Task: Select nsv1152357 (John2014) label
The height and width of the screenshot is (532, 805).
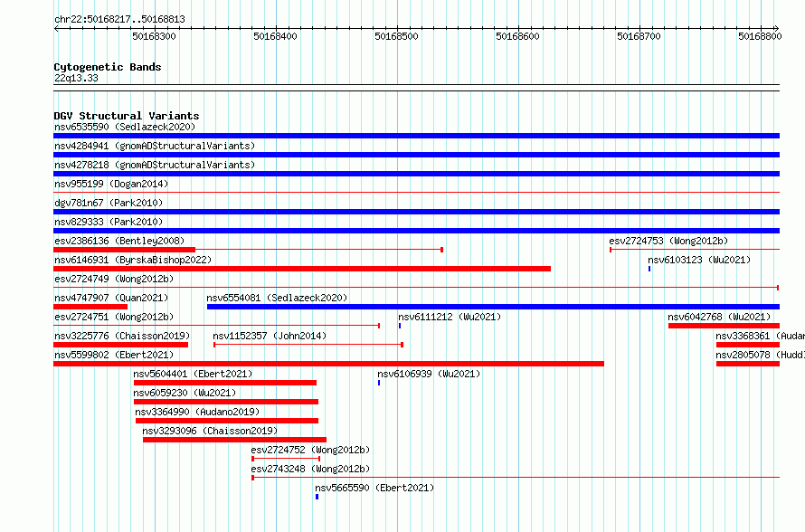Action: [x=270, y=336]
